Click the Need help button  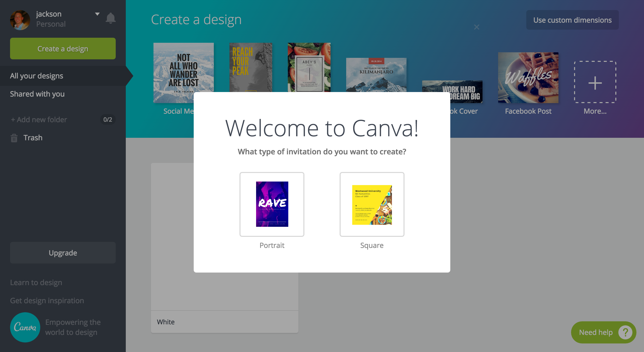(603, 332)
